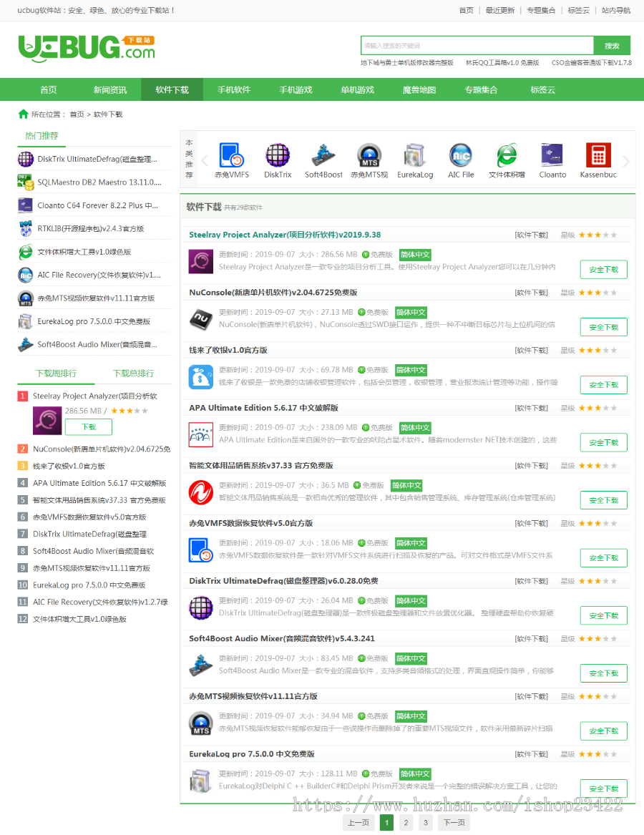Select the DiskTrix icon in the carousel
This screenshot has width=644, height=835.
[x=278, y=154]
